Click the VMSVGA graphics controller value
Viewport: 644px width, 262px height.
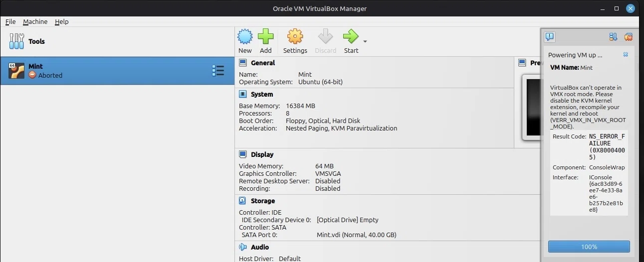328,174
